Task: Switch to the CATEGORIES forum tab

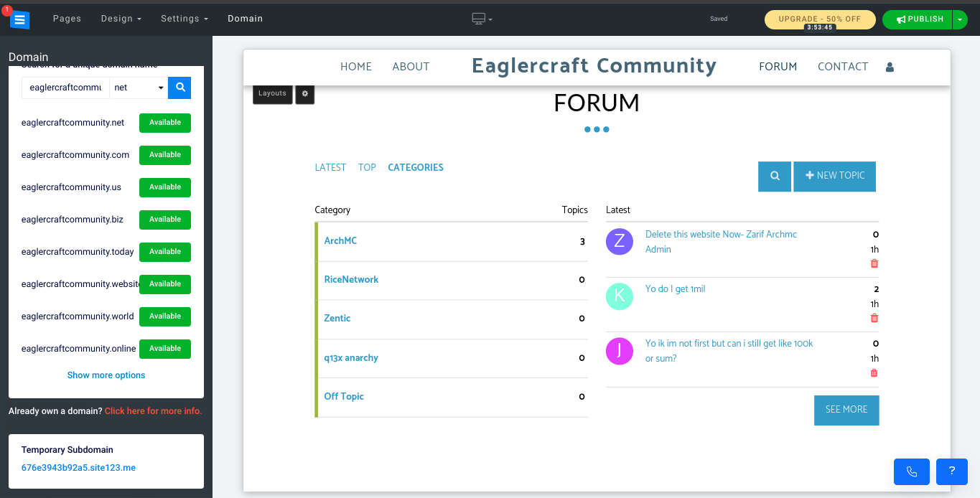Action: 416,167
